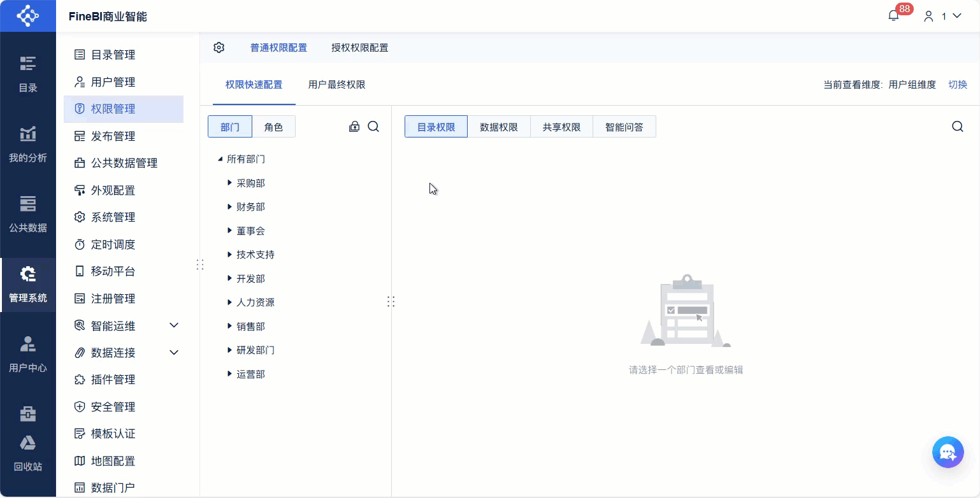Click the 模板认证 menu icon
980x498 pixels.
coord(80,434)
